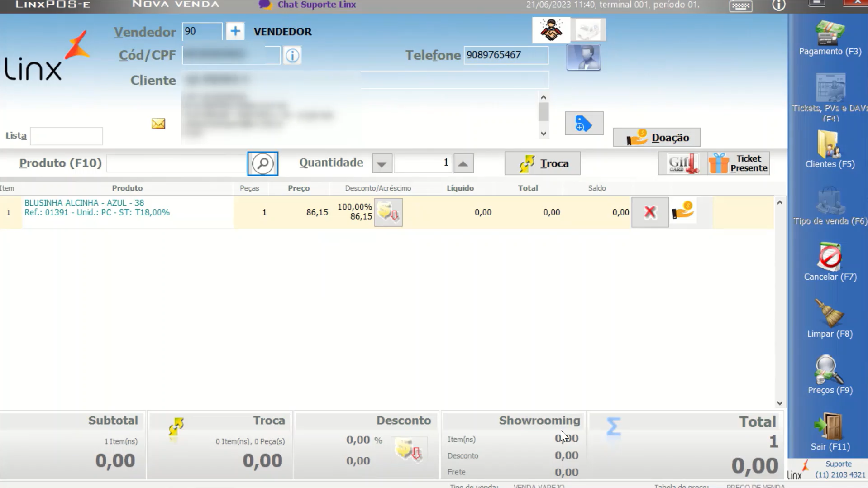
Task: Open total discount icon in Desconto panel
Action: point(409,450)
